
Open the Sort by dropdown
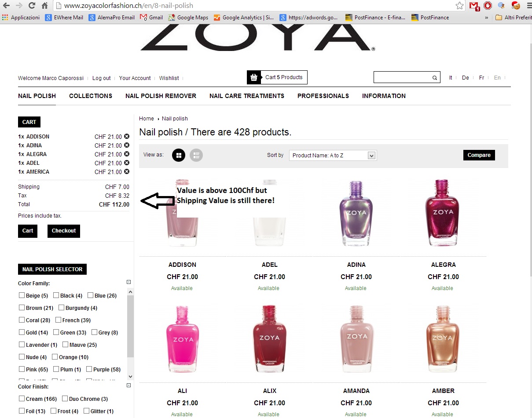coord(333,155)
